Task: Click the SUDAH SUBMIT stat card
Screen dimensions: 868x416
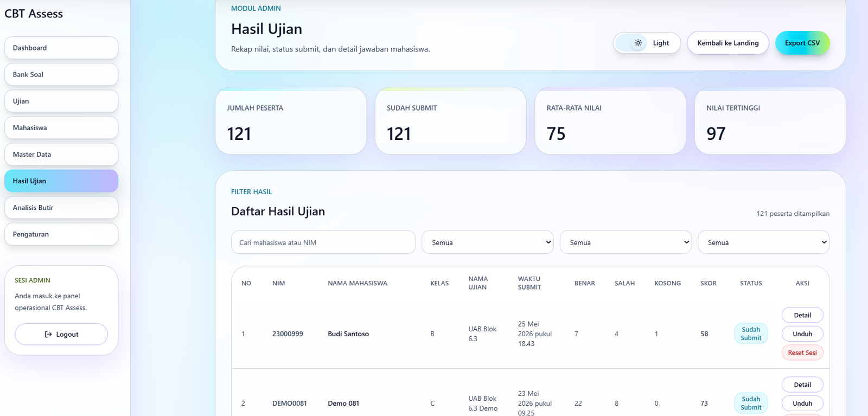Action: point(451,121)
